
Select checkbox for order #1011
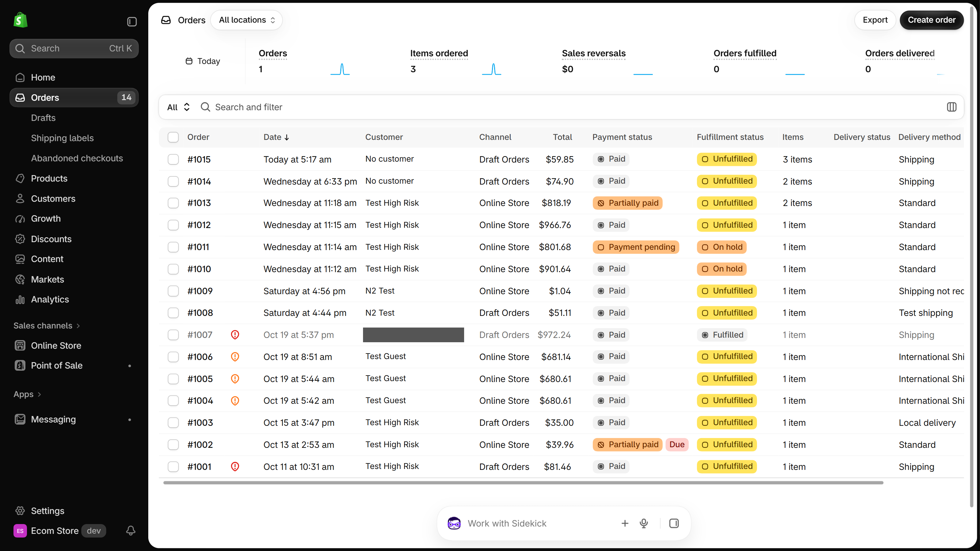click(173, 247)
